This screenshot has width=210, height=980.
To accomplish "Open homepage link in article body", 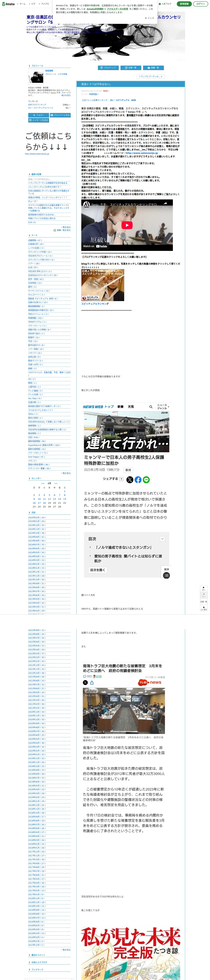I will 141,153.
